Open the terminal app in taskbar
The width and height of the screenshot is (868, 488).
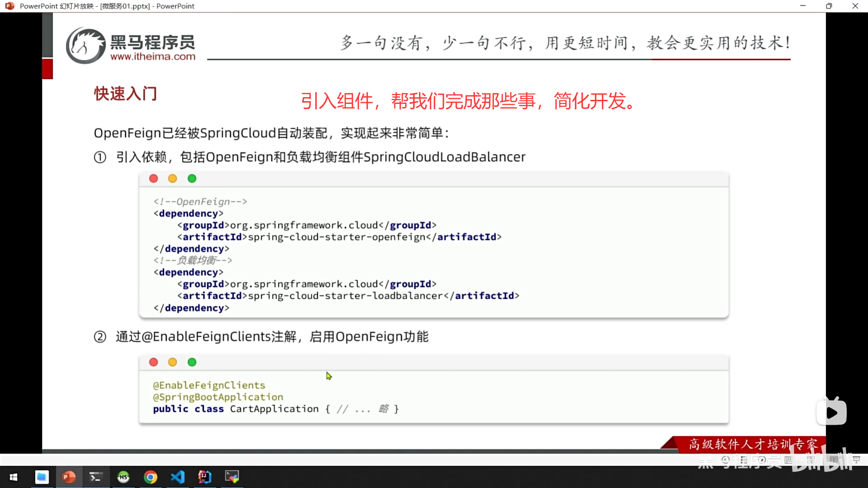pyautogui.click(x=96, y=477)
